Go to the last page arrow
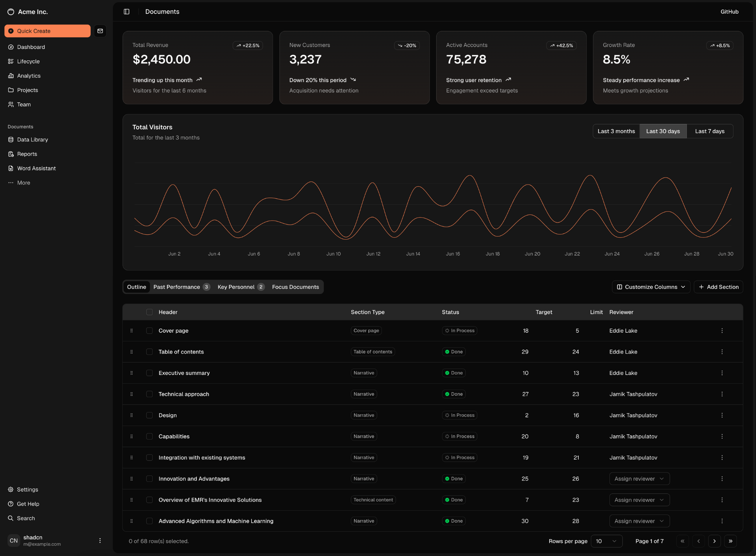Screen dimensions: 756x556 pyautogui.click(x=730, y=541)
